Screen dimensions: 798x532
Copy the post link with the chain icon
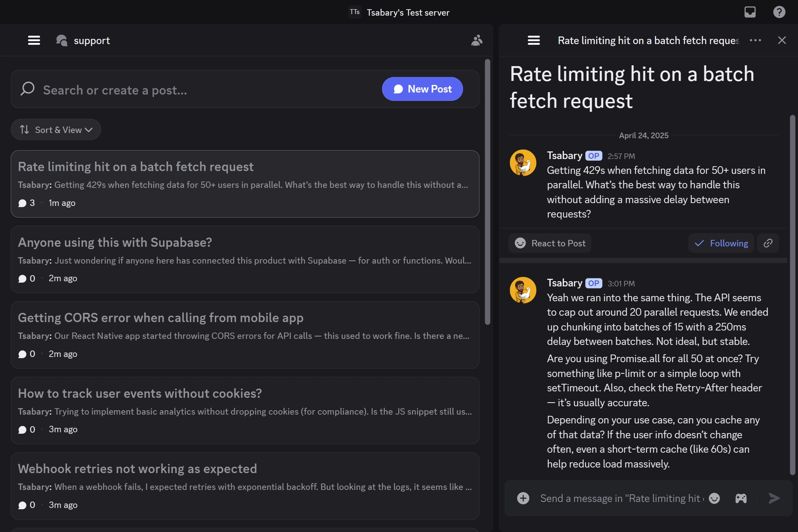pyautogui.click(x=768, y=243)
